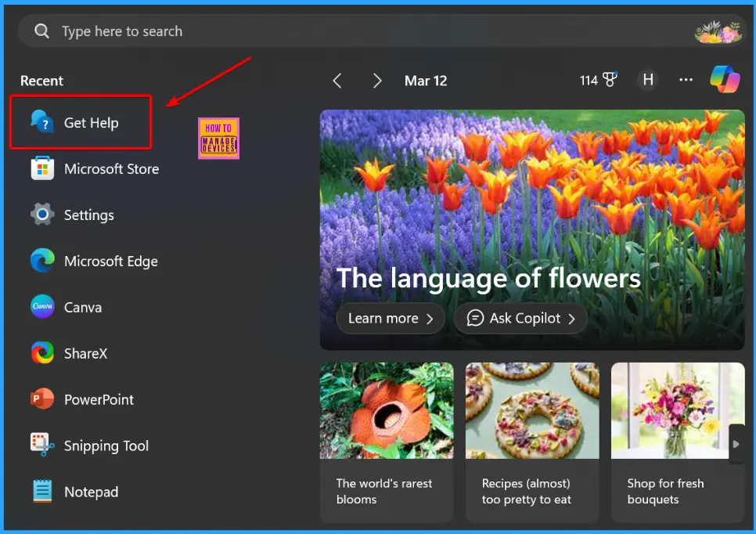Open the rewards points trophy icon
The height and width of the screenshot is (534, 756).
click(x=609, y=80)
